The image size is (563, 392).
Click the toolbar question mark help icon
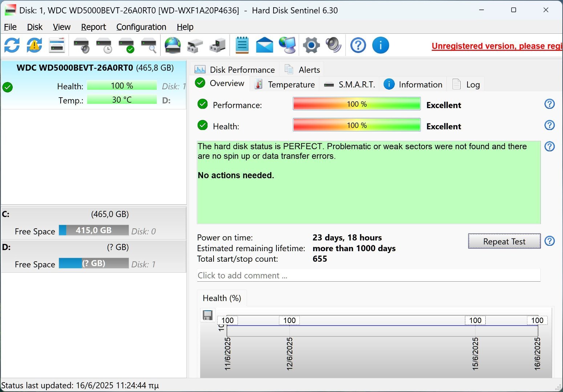(358, 45)
